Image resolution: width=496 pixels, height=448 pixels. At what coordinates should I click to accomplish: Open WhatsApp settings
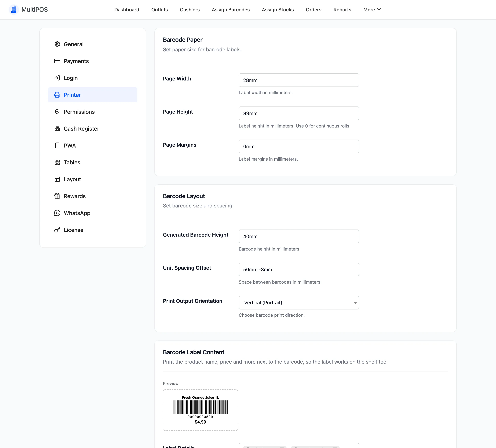(x=93, y=213)
